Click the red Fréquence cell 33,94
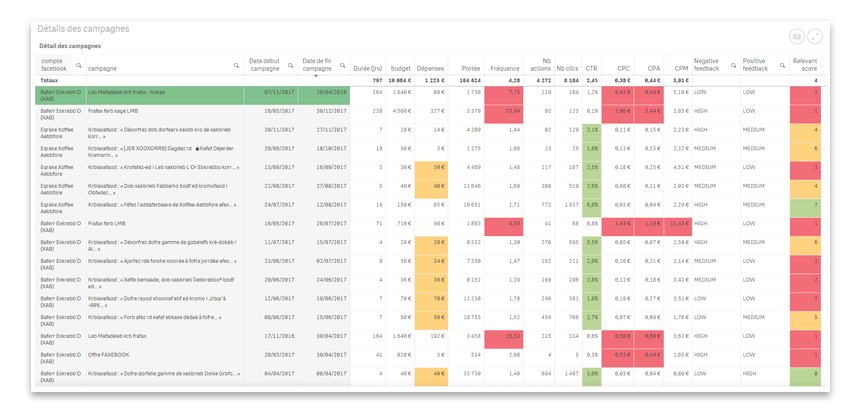860x412 pixels. pyautogui.click(x=503, y=114)
